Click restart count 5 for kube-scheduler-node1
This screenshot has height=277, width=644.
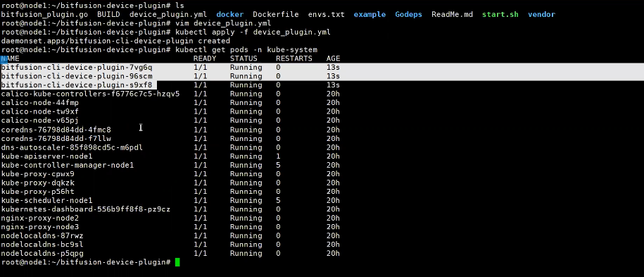(278, 200)
